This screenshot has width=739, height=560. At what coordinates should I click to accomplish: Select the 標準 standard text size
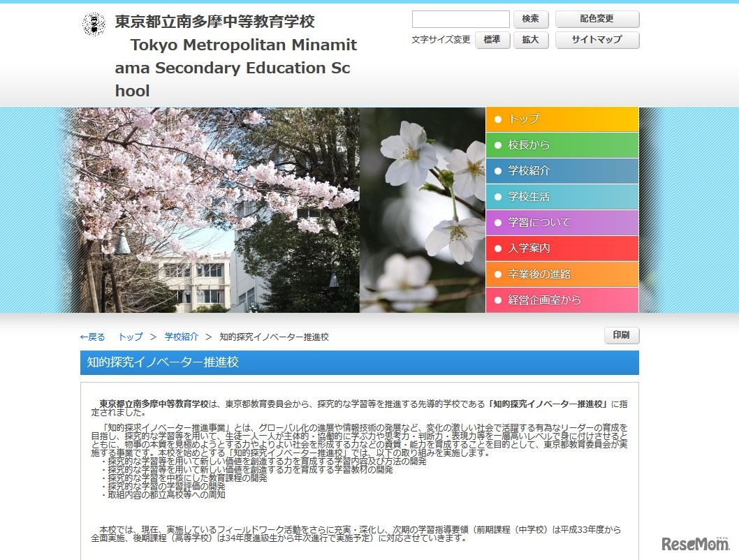[491, 40]
